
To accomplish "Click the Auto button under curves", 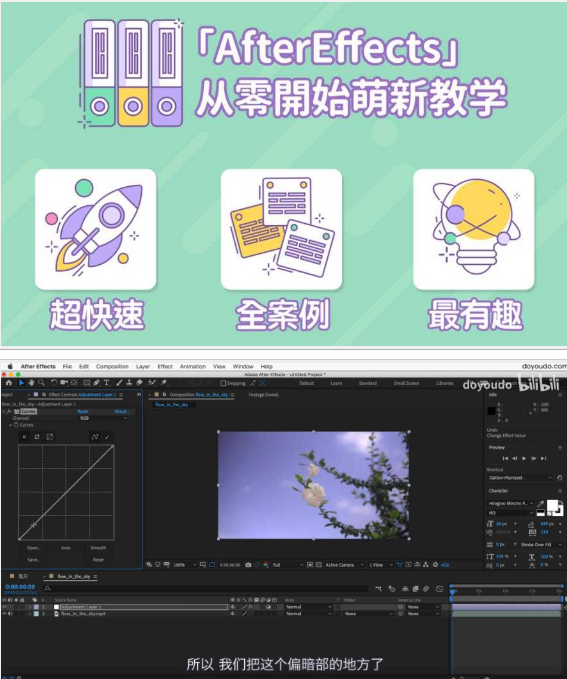I will (x=66, y=548).
